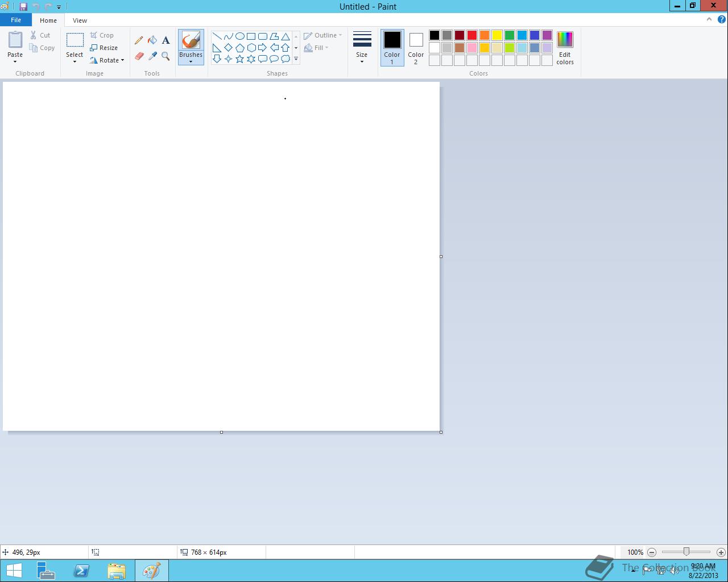Viewport: 728px width, 582px height.
Task: Click the Paste clipboard icon
Action: coord(15,40)
